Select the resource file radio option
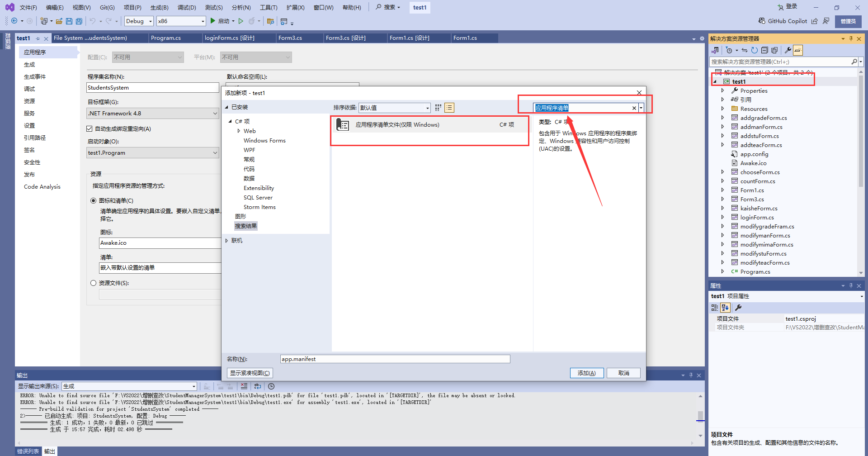The height and width of the screenshot is (456, 868). coord(94,283)
